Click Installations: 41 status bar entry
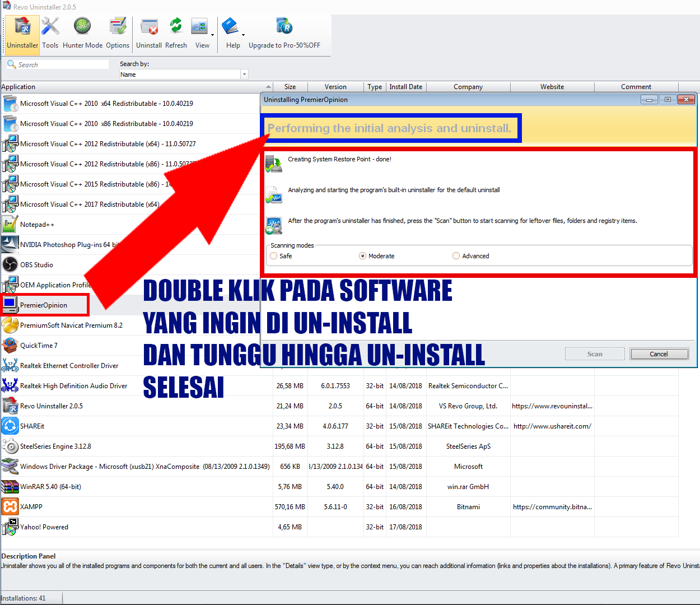Viewport: 700px width, 605px height. [24, 598]
